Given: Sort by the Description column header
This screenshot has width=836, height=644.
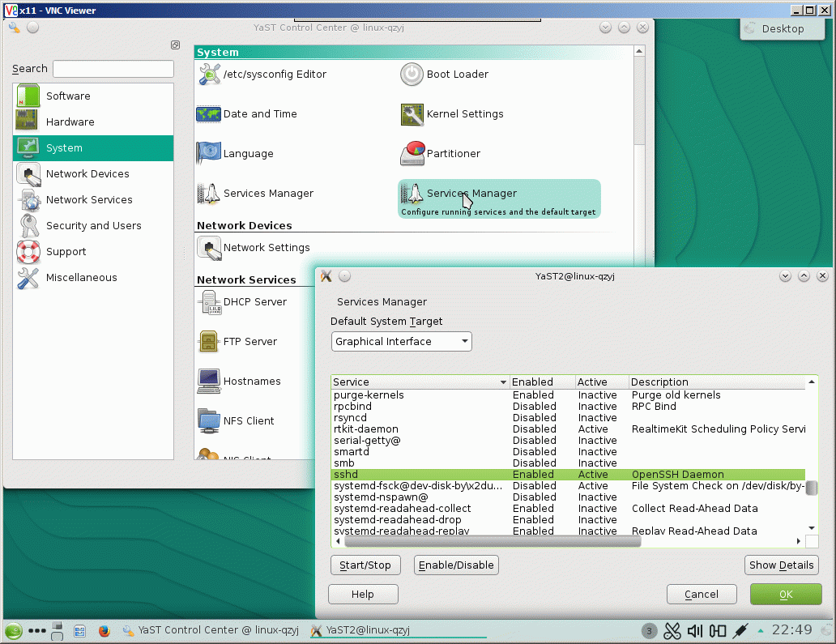Looking at the screenshot, I should coord(717,382).
